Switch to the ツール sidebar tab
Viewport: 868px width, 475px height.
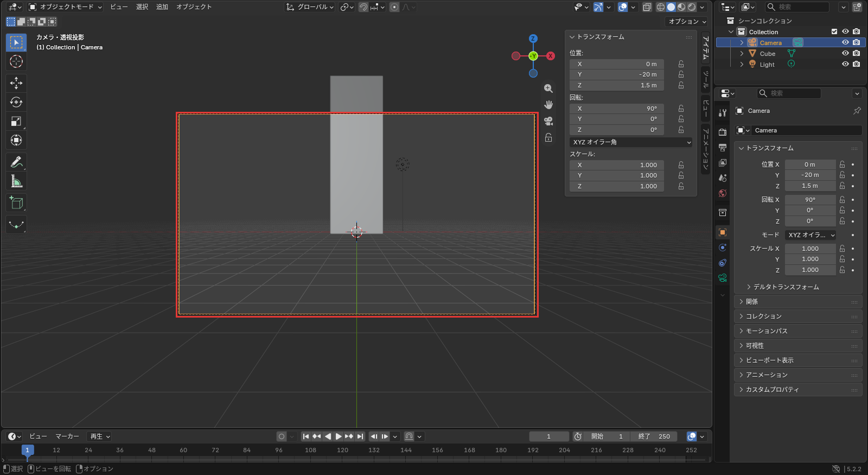(x=706, y=79)
